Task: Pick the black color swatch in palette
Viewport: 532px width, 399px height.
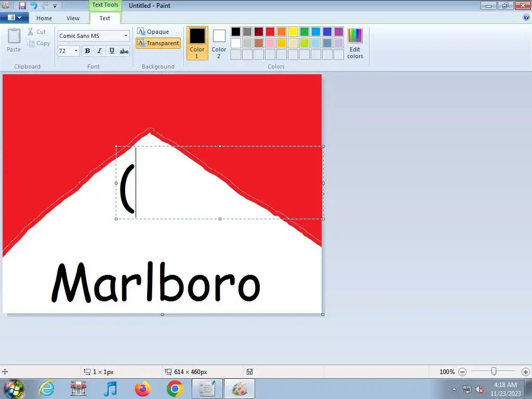Action: (236, 32)
